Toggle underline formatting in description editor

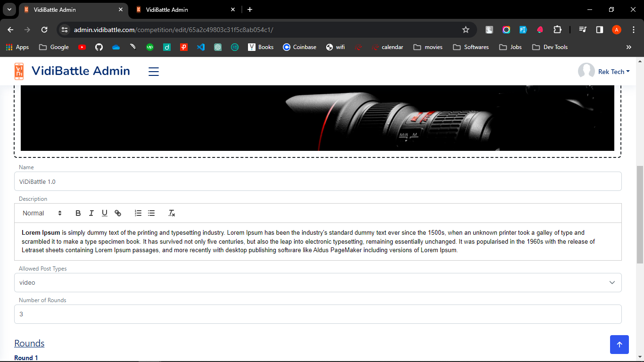pos(105,213)
